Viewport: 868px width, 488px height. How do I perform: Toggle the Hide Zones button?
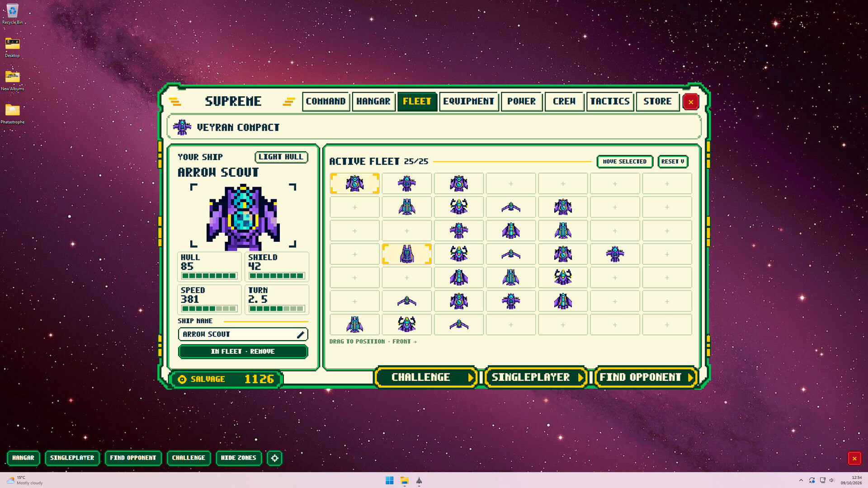pos(238,458)
